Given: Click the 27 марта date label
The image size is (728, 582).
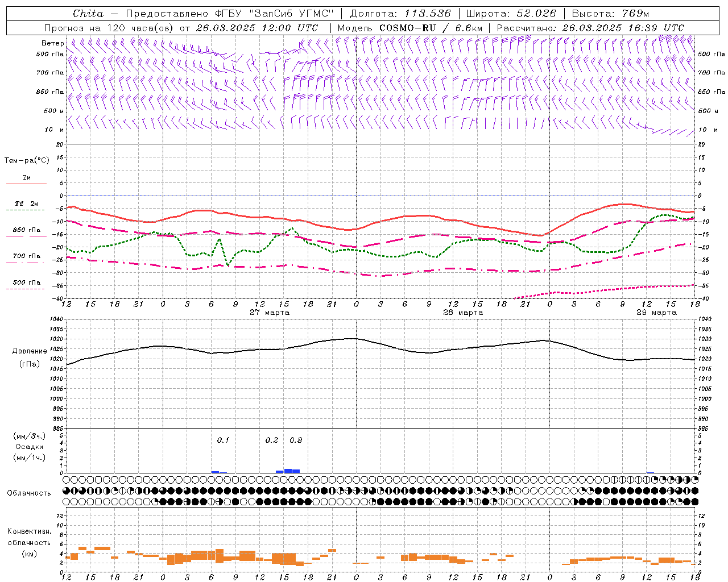Looking at the screenshot, I should 270,313.
